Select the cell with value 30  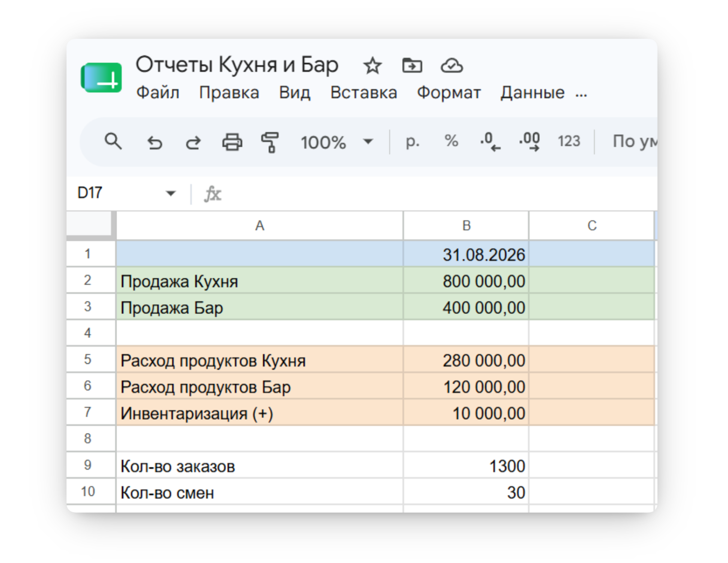coord(466,491)
